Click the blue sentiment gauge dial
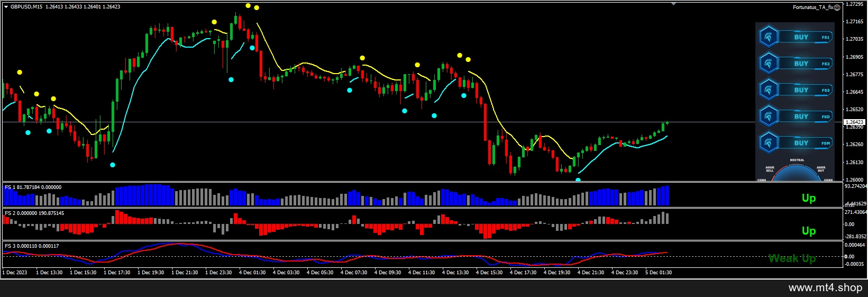Viewport: 868px width, 297px height. pyautogui.click(x=797, y=173)
